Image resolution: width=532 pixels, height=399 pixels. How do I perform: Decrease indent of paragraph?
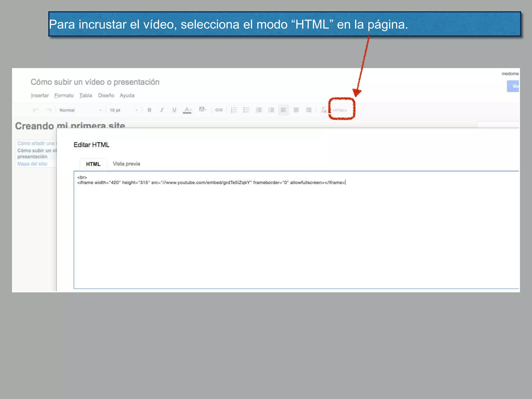tap(259, 110)
